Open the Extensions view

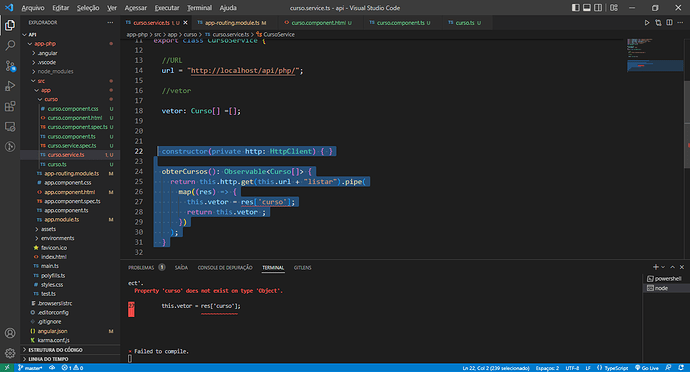tap(10, 106)
